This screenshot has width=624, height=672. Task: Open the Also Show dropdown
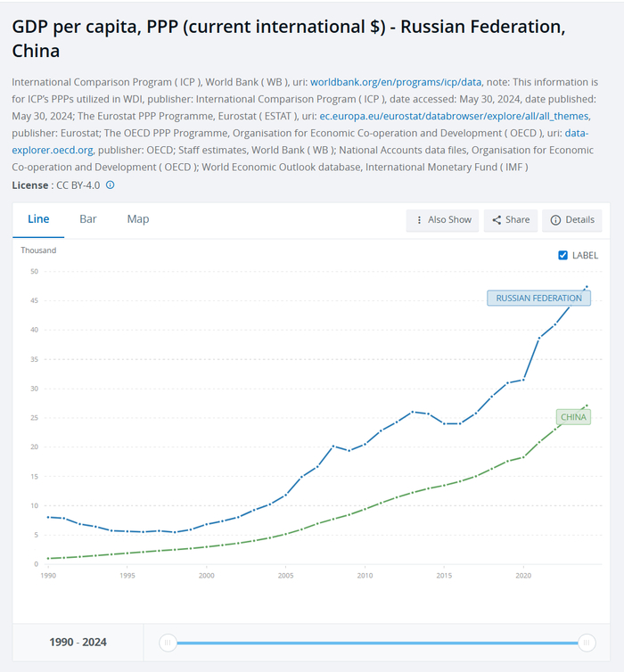442,220
